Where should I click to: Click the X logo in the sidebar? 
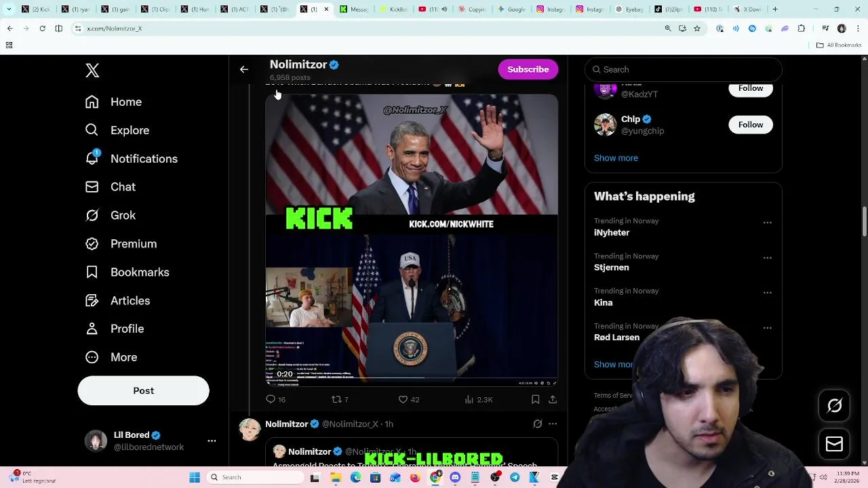click(x=92, y=70)
